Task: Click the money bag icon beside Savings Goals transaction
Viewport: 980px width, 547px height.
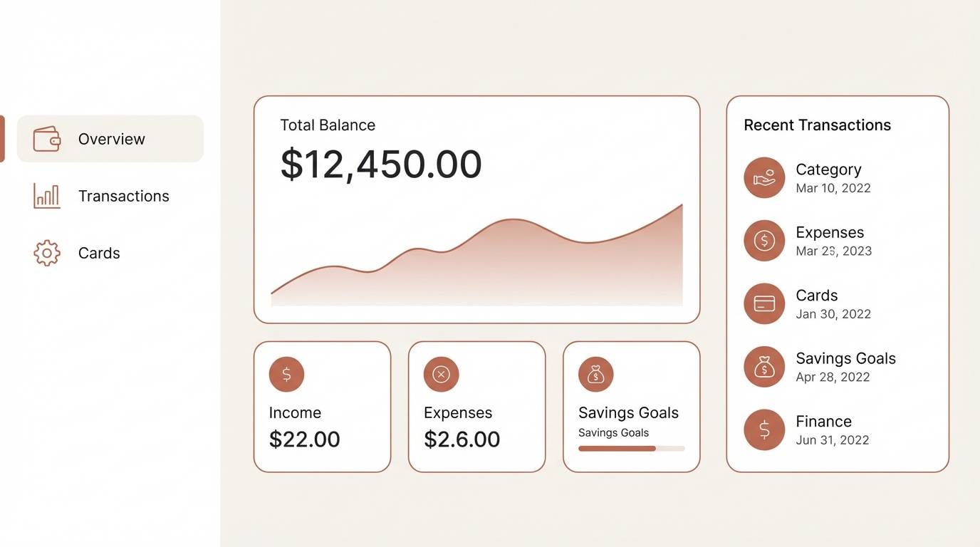Action: (x=763, y=366)
